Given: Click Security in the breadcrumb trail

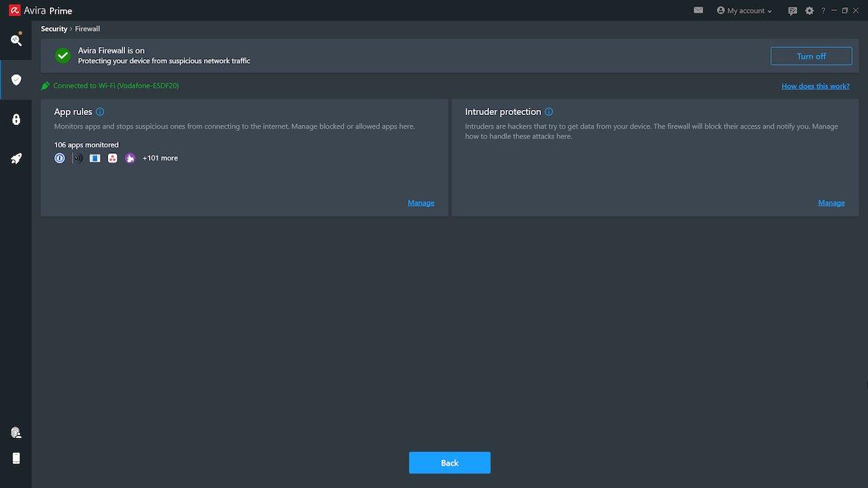Looking at the screenshot, I should coord(54,28).
